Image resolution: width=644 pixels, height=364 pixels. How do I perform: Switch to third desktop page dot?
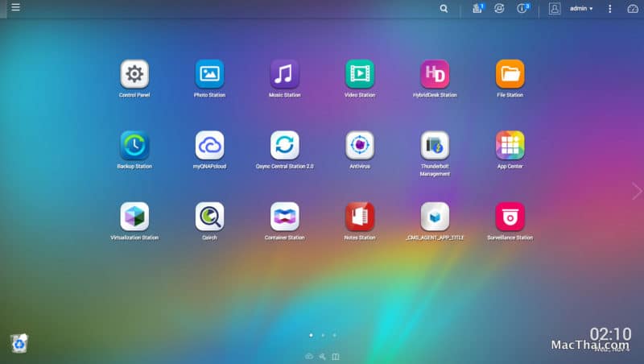click(x=335, y=335)
